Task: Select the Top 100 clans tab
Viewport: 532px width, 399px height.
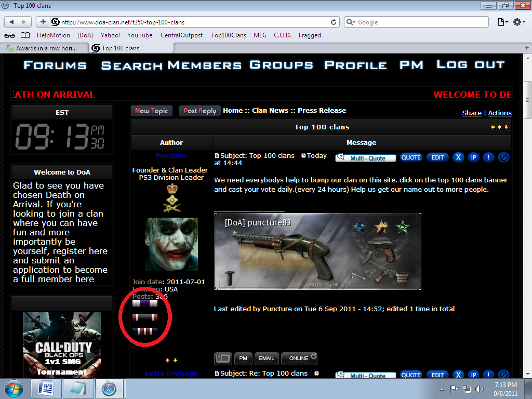Action: [x=131, y=48]
